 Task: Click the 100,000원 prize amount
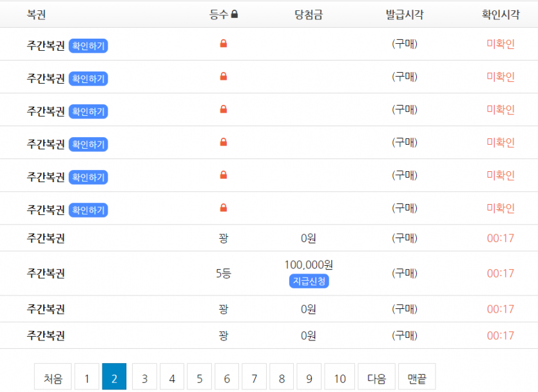coord(309,265)
